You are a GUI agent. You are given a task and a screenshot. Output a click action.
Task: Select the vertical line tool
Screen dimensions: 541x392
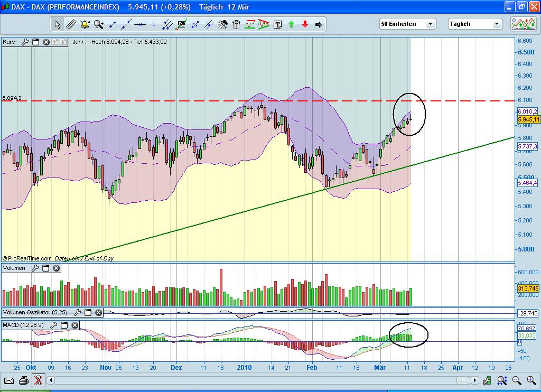tap(154, 24)
